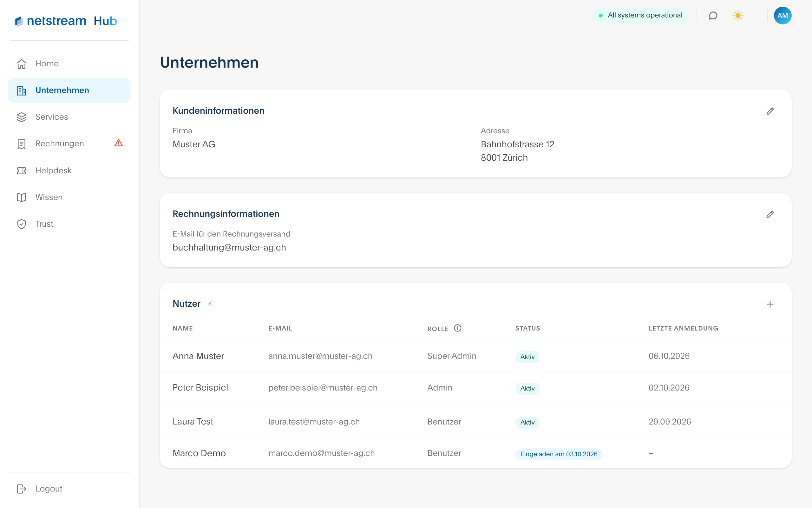Click the Super Admin role cell
Viewport: 812px width, 508px height.
pyautogui.click(x=452, y=356)
